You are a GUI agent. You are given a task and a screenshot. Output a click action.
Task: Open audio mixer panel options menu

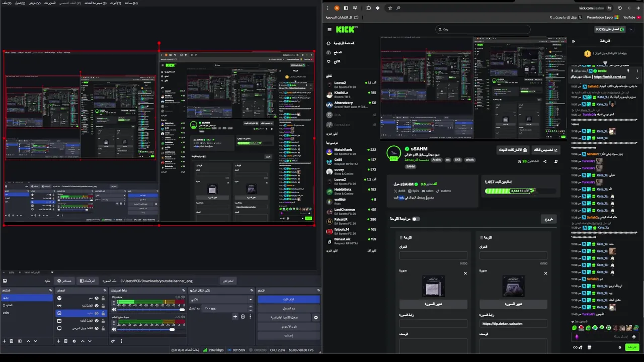coord(121,341)
